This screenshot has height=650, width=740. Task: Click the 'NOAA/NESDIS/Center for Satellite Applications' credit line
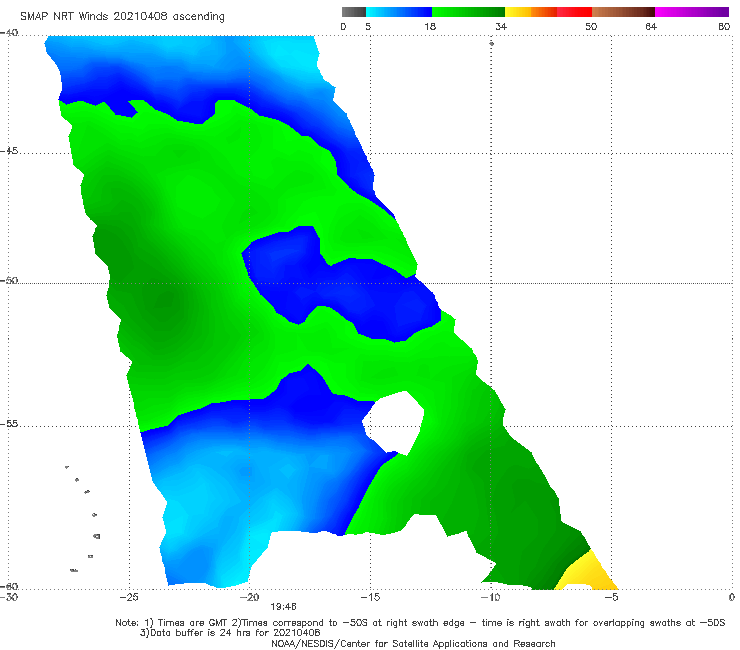[413, 643]
